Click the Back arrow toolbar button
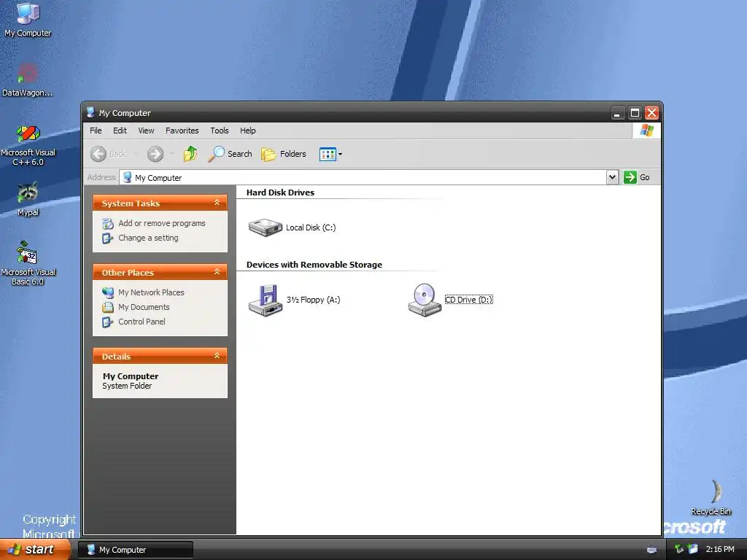This screenshot has width=747, height=560. (x=98, y=154)
